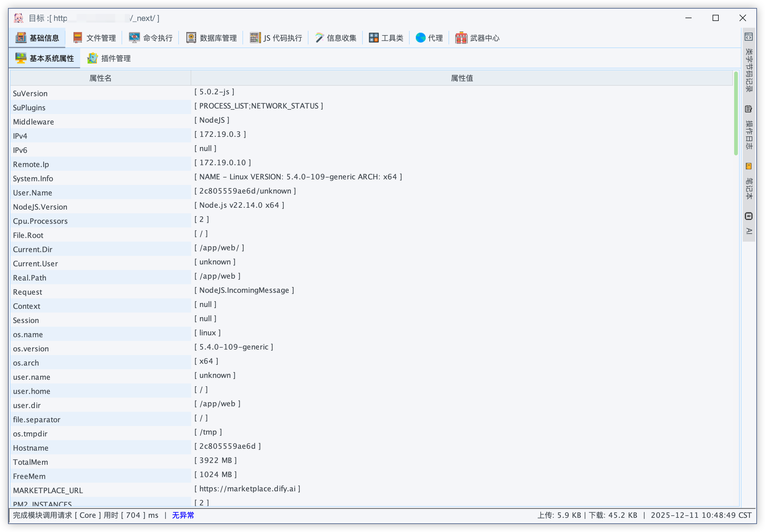
Task: Click the 属性值 column header
Action: pos(462,78)
